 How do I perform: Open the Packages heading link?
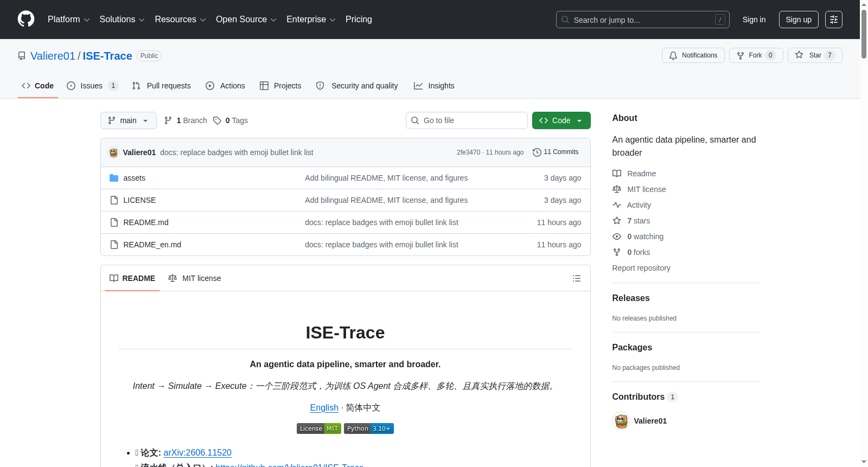click(632, 348)
